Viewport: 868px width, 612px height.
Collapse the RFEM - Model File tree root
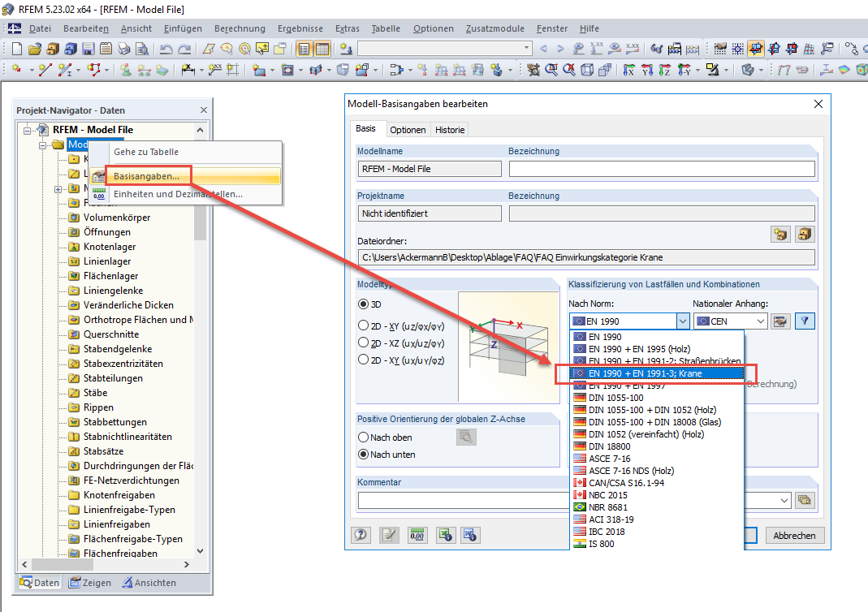[27, 130]
